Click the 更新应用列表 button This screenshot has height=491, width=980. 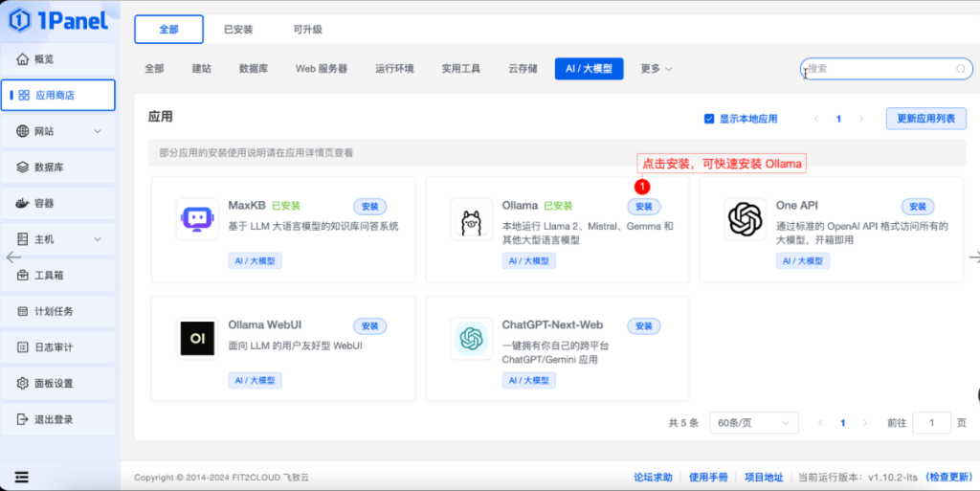(x=925, y=119)
